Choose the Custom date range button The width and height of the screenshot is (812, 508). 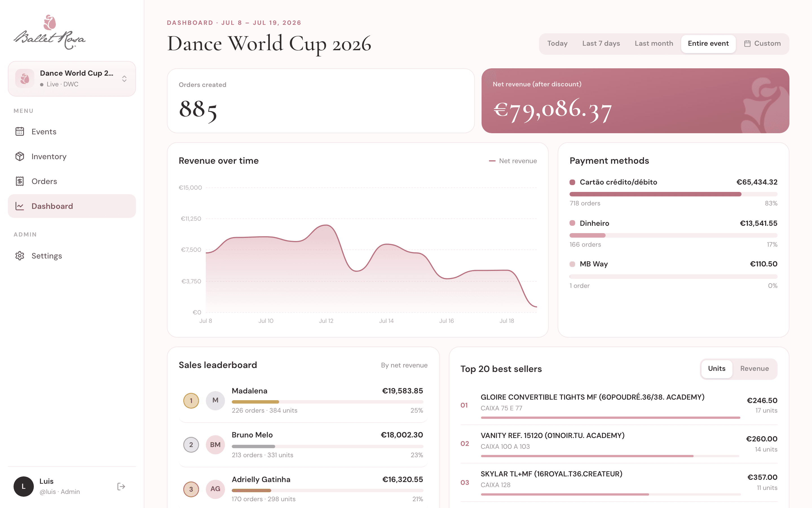762,44
